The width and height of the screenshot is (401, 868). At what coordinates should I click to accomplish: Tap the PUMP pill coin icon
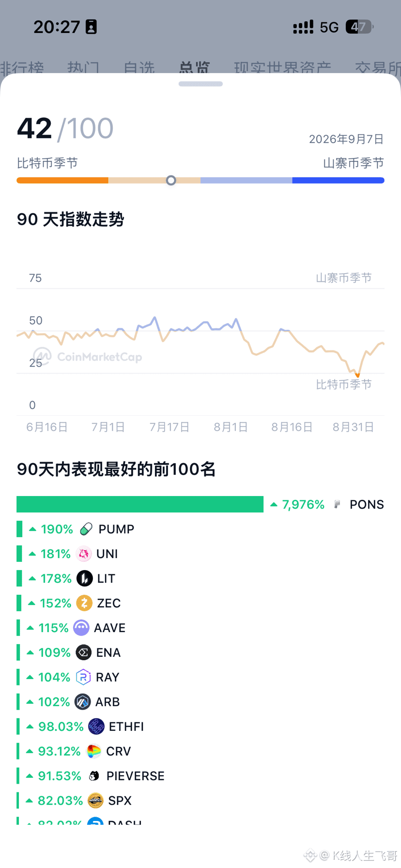click(x=86, y=529)
